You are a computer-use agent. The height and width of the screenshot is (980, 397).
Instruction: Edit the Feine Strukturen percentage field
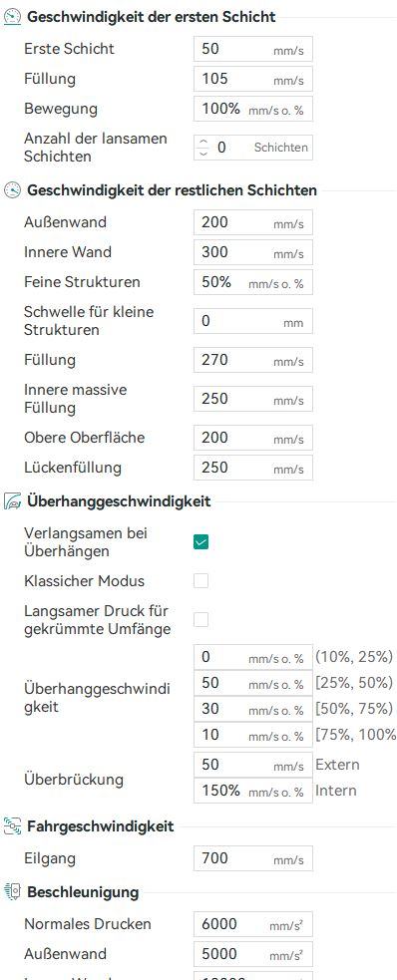[x=253, y=282]
